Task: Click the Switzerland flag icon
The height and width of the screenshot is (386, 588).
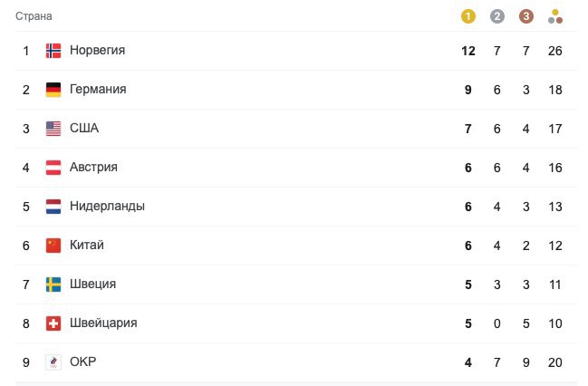Action: click(x=53, y=323)
